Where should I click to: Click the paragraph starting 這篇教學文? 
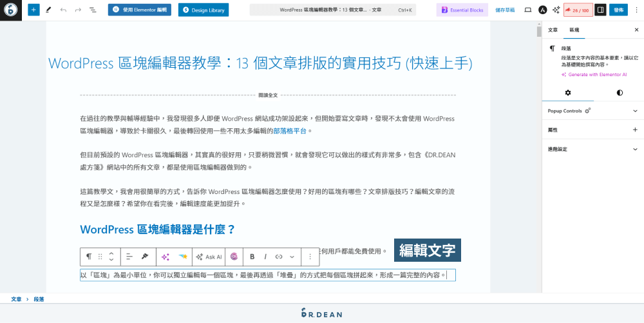[x=267, y=197]
